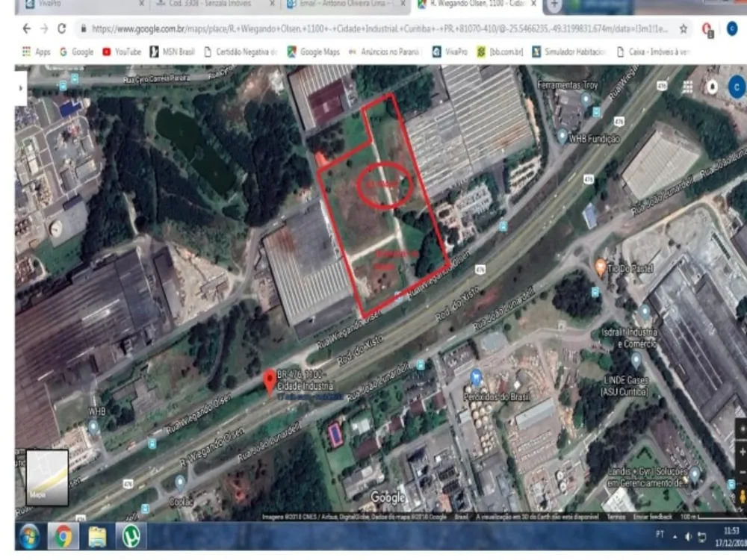This screenshot has height=560, width=747.
Task: Click the address bar URL field
Action: tap(379, 29)
